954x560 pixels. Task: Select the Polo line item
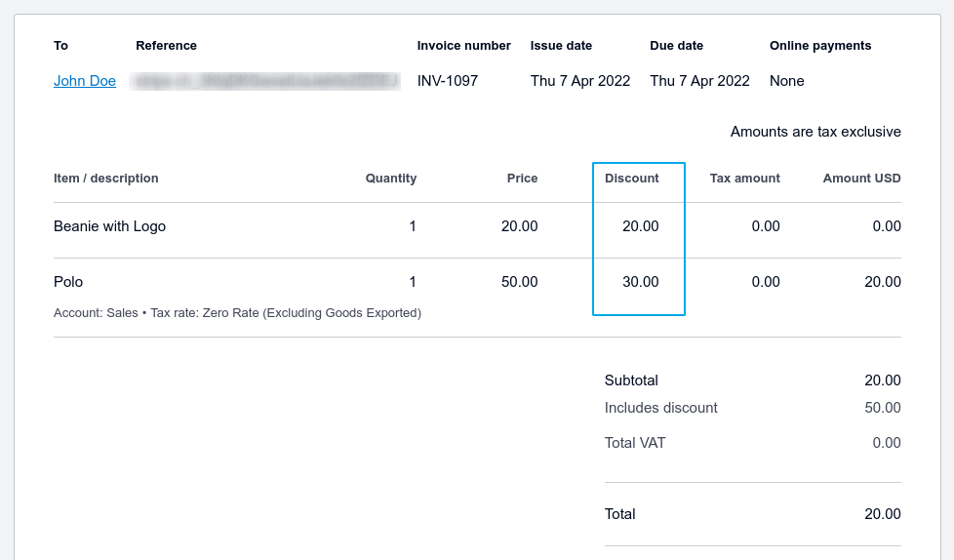point(68,282)
